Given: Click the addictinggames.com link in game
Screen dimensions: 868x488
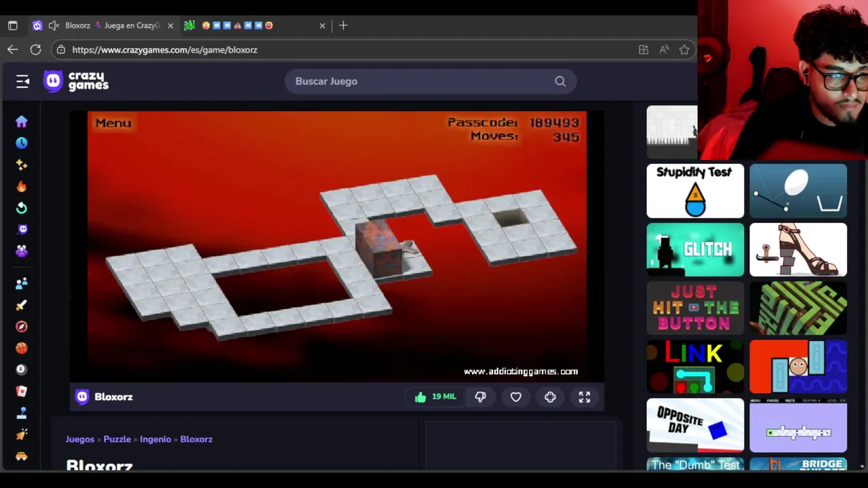Looking at the screenshot, I should (521, 371).
